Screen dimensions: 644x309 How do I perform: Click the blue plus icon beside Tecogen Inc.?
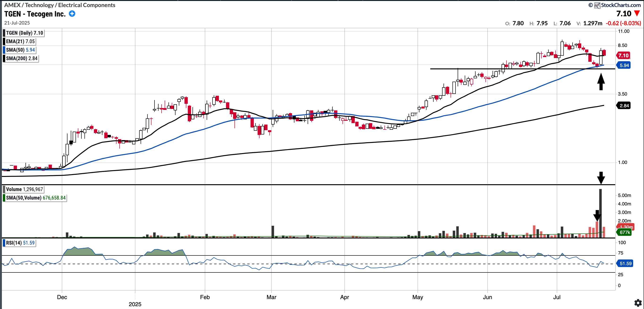tap(72, 14)
